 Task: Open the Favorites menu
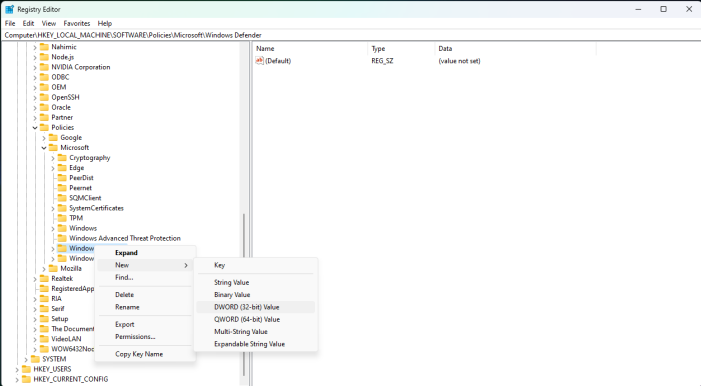pos(76,23)
